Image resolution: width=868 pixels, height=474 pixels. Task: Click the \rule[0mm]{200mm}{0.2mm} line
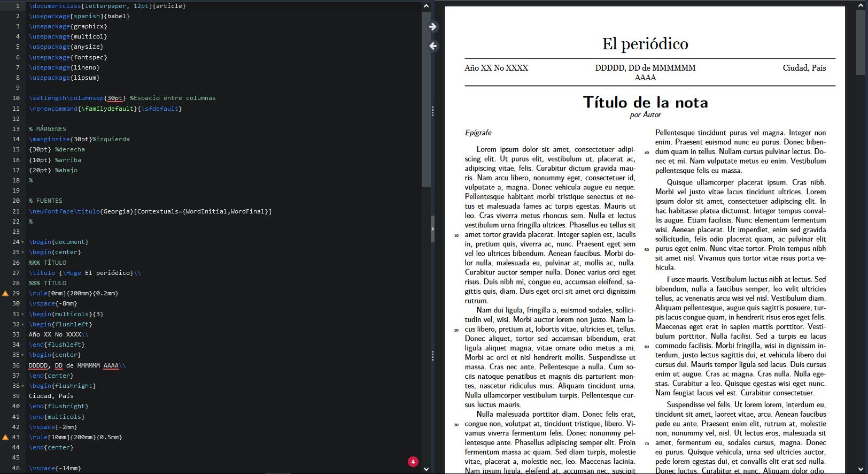point(74,293)
